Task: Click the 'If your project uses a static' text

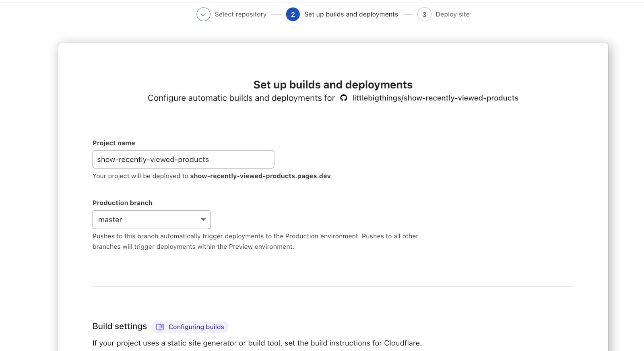Action: 257,343
